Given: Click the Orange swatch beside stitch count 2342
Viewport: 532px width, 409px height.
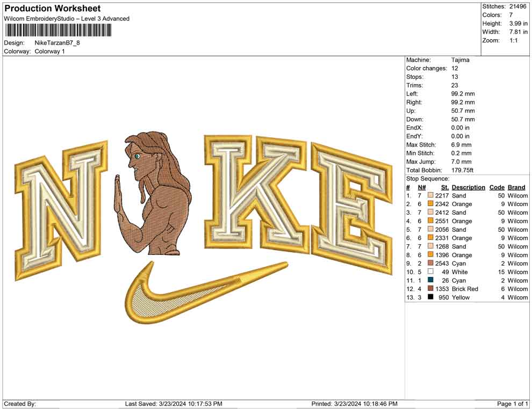Looking at the screenshot, I should [430, 203].
